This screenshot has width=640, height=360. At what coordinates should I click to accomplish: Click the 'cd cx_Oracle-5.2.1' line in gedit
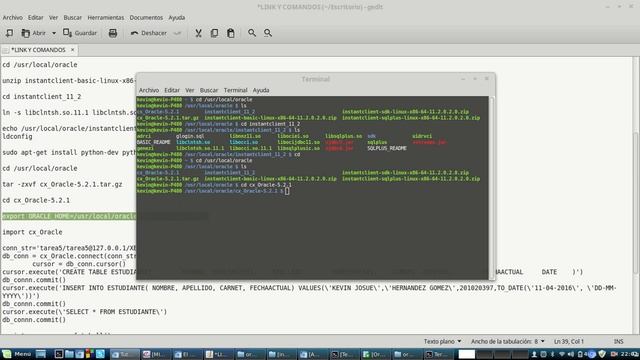tap(36, 200)
